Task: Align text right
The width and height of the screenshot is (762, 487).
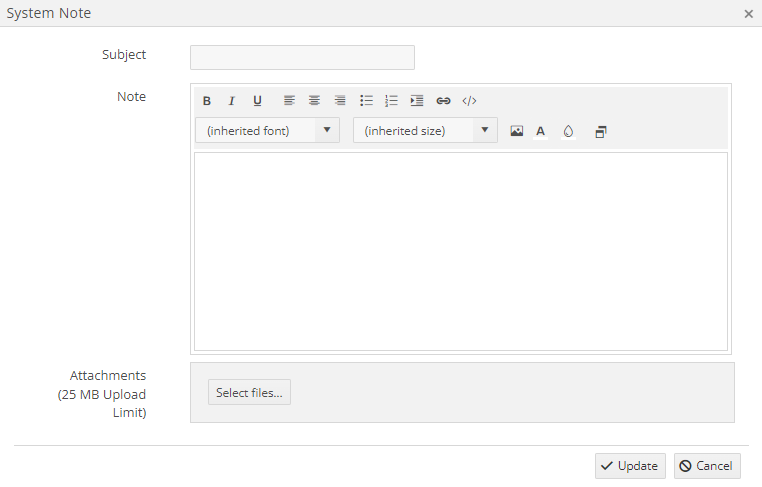Action: [340, 101]
